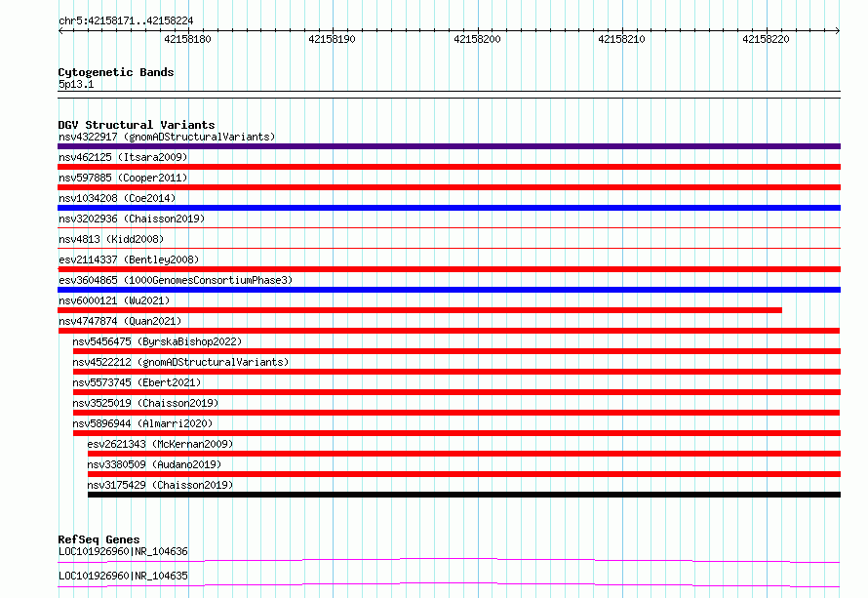Click the red bar under esv2114337
Viewport: 868px width, 598px height.
pyautogui.click(x=449, y=269)
